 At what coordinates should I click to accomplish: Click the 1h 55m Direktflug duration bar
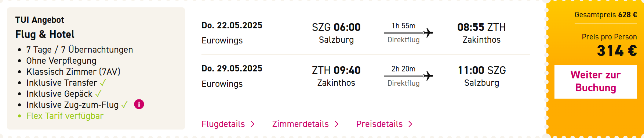click(x=404, y=33)
